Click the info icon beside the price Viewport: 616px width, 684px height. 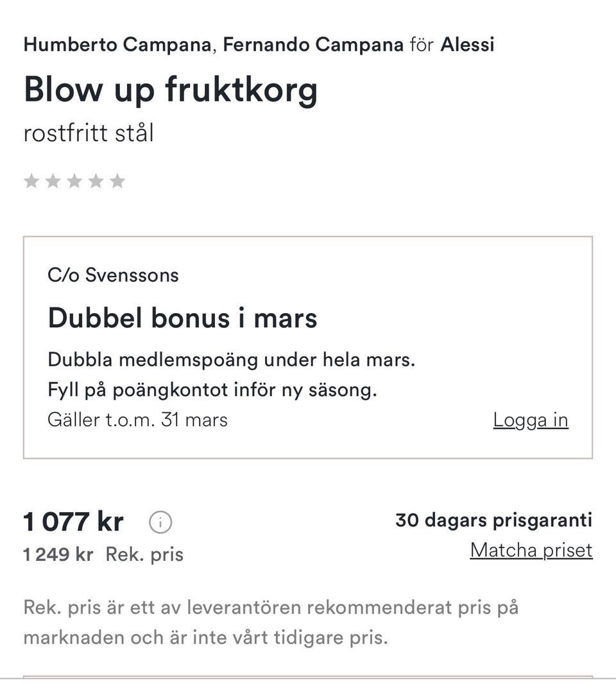[160, 522]
